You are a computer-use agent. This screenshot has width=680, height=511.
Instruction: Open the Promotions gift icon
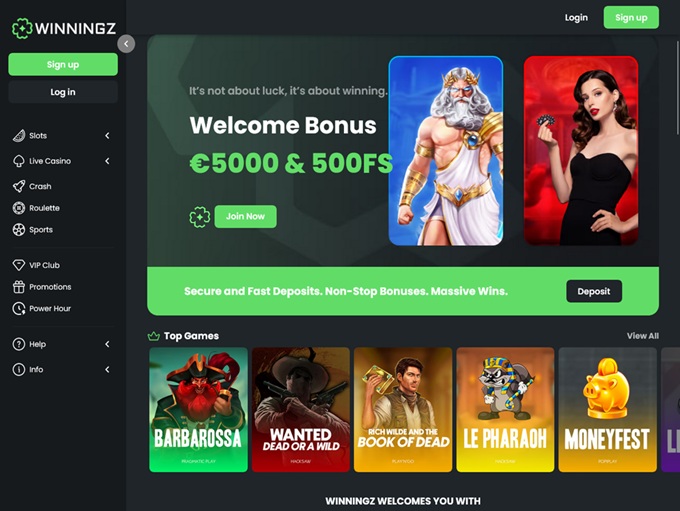pyautogui.click(x=19, y=287)
